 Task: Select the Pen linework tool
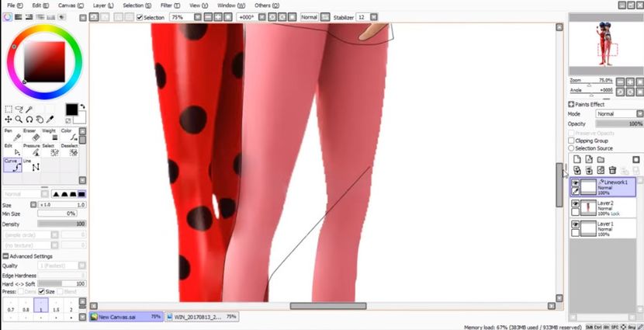tap(12, 135)
